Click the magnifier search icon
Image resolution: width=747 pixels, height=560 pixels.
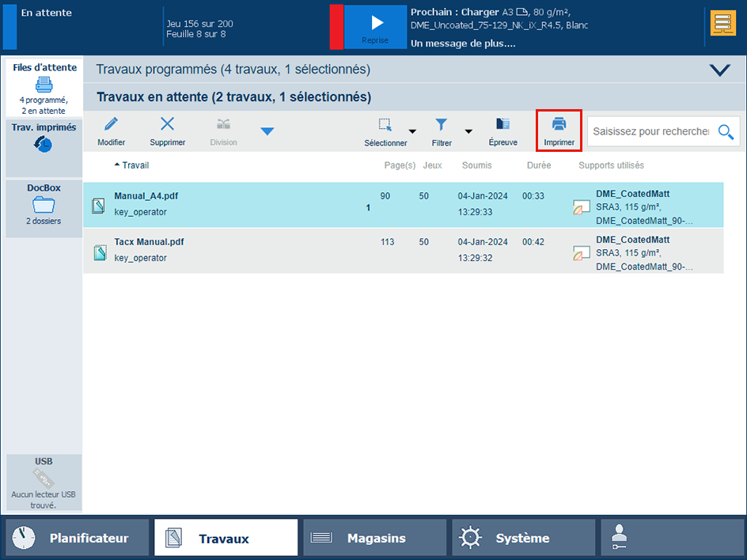point(726,132)
